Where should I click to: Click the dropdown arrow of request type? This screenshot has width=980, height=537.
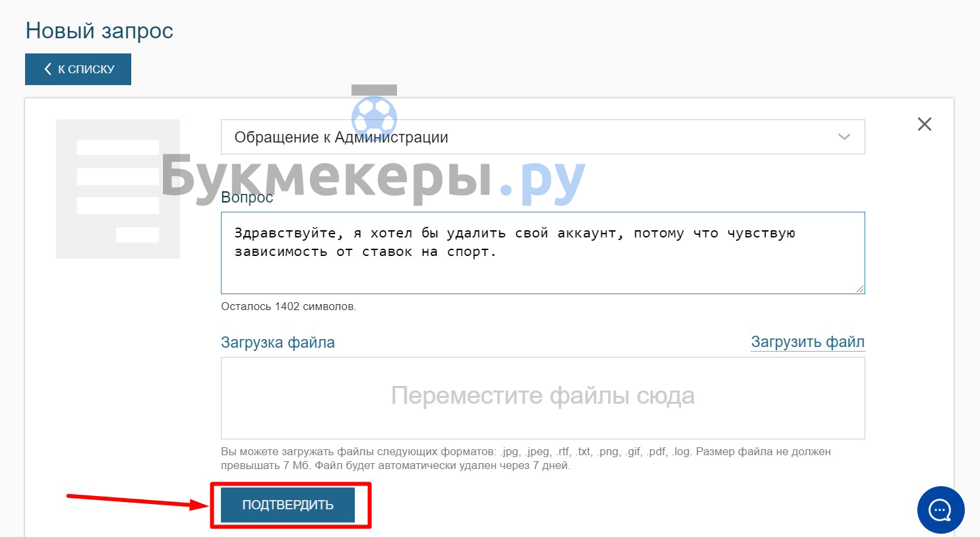coord(843,137)
